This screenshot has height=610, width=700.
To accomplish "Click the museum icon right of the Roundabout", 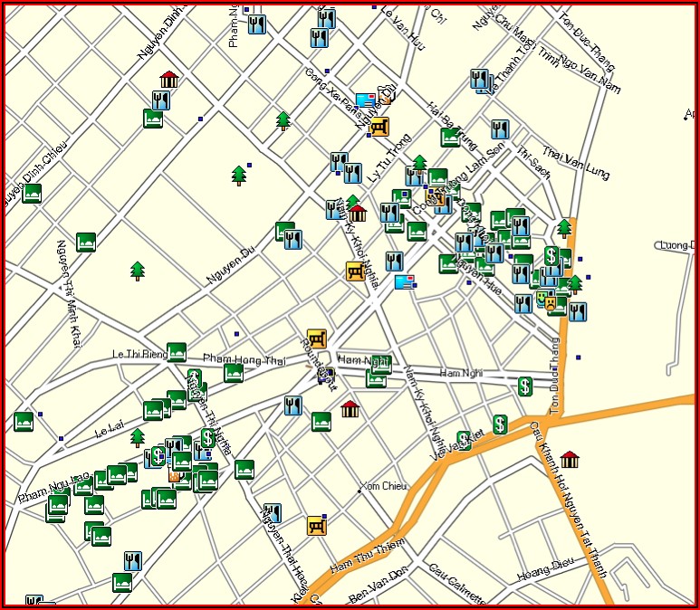I will [350, 409].
